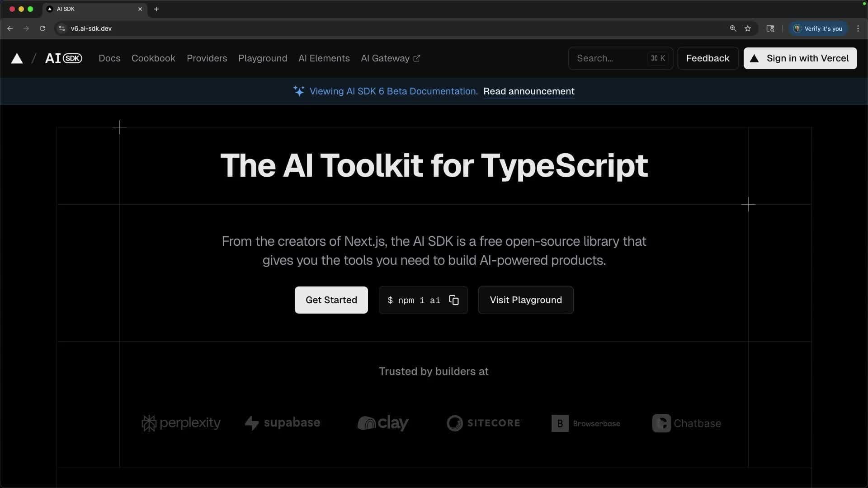Viewport: 868px width, 488px height.
Task: Click the Visit Playground button
Action: click(x=526, y=300)
